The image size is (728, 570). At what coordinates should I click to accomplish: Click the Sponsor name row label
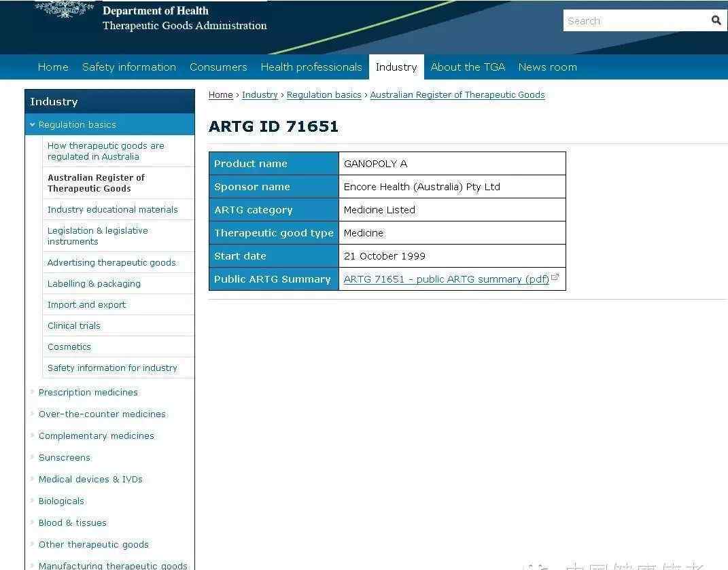(x=274, y=187)
